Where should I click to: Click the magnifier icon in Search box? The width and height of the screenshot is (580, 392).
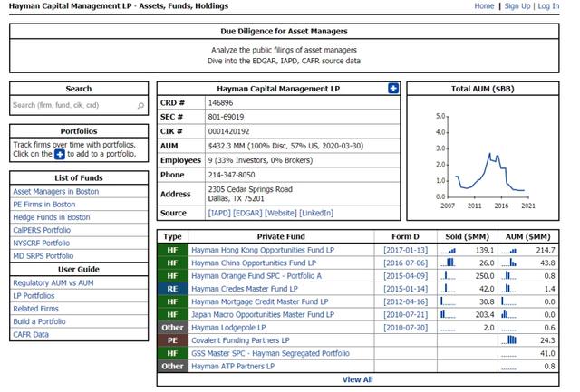[140, 106]
